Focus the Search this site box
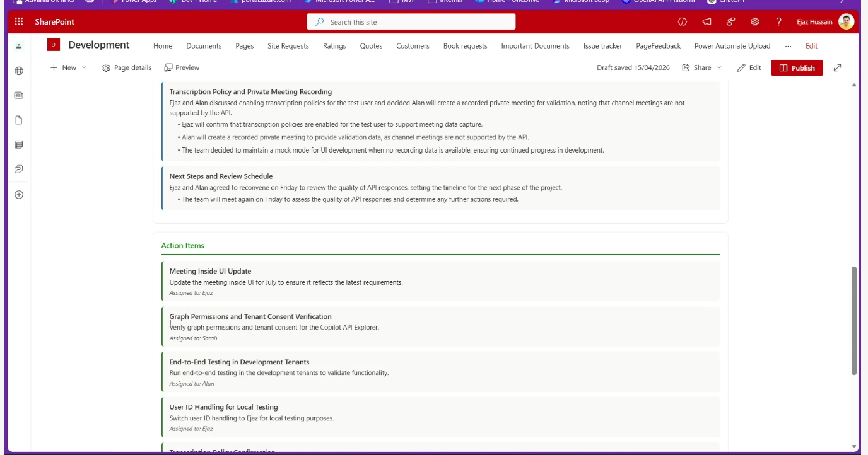 [x=411, y=22]
